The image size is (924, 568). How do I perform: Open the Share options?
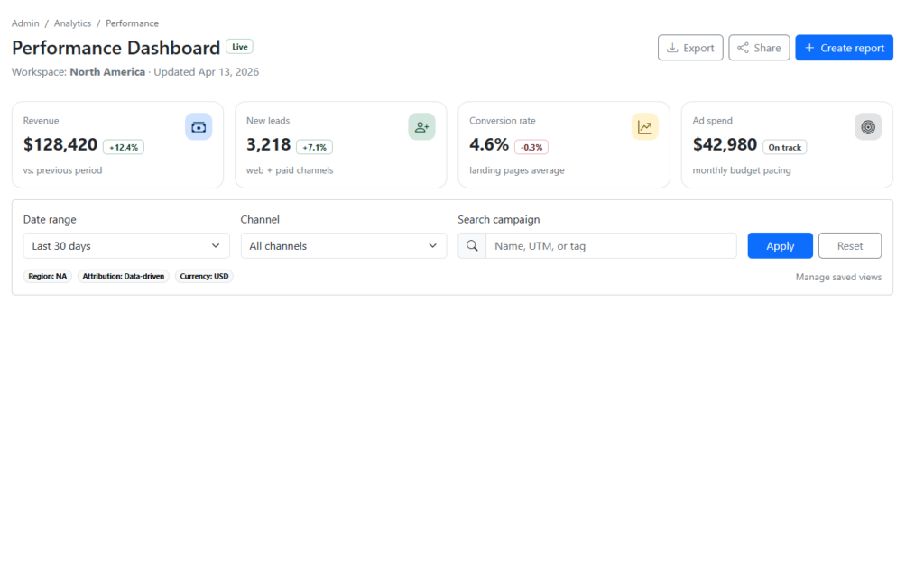tap(759, 48)
